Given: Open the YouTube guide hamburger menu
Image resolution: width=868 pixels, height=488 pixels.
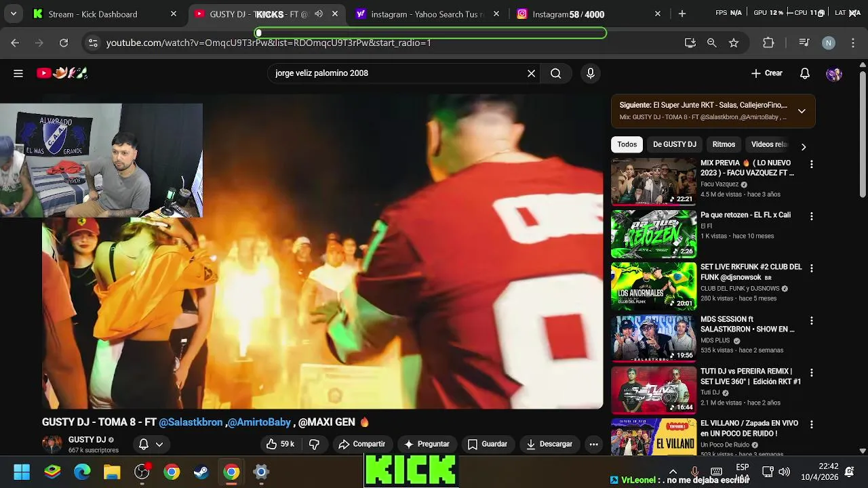Looking at the screenshot, I should [18, 73].
